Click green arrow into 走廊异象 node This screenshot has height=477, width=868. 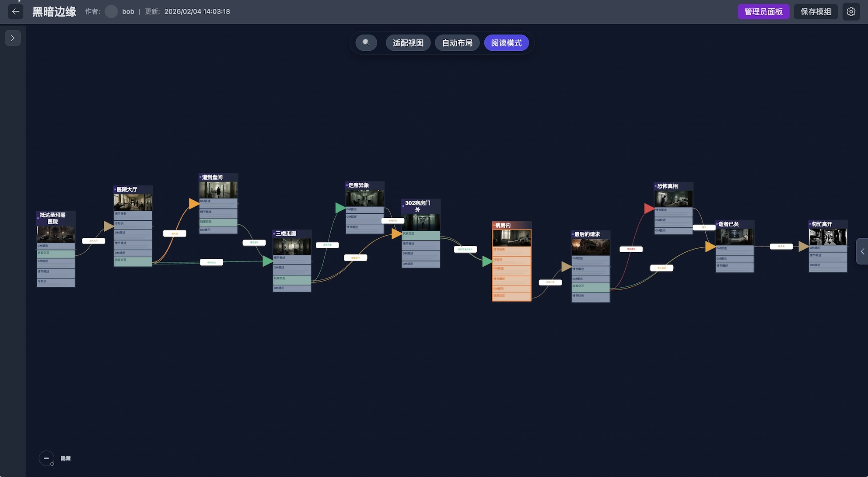point(340,208)
